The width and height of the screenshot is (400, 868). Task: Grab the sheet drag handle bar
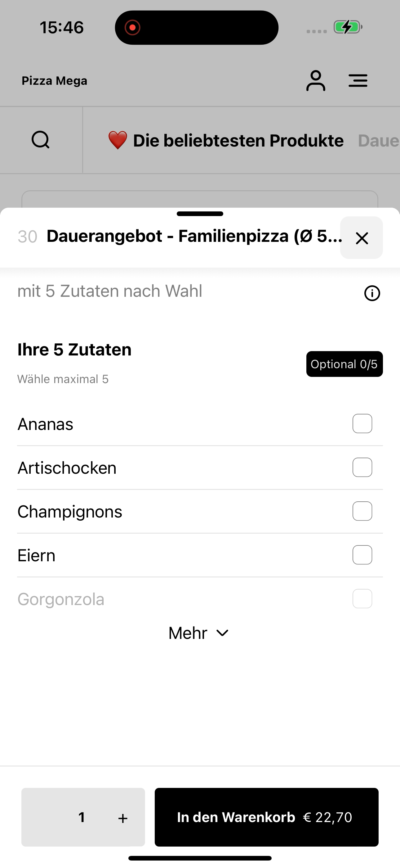click(x=200, y=214)
